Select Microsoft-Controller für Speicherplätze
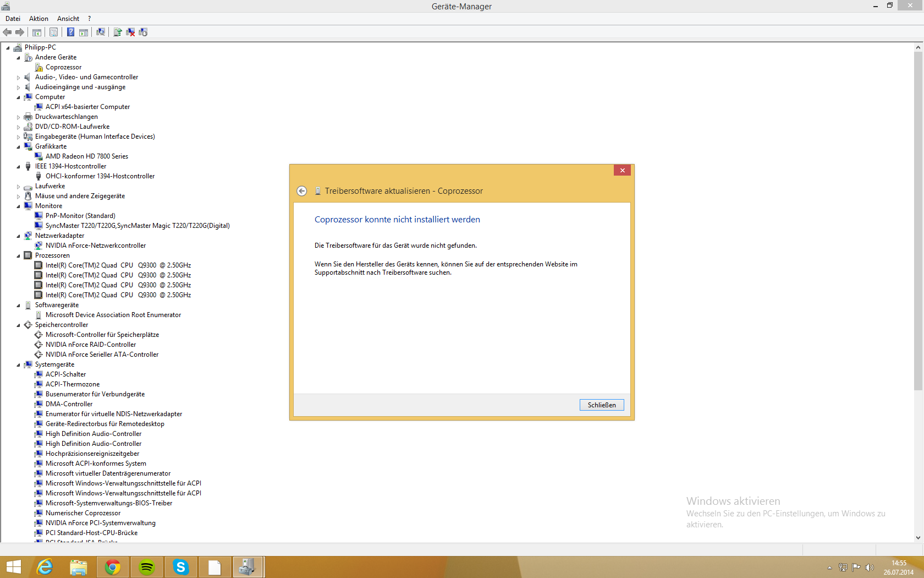 tap(102, 335)
